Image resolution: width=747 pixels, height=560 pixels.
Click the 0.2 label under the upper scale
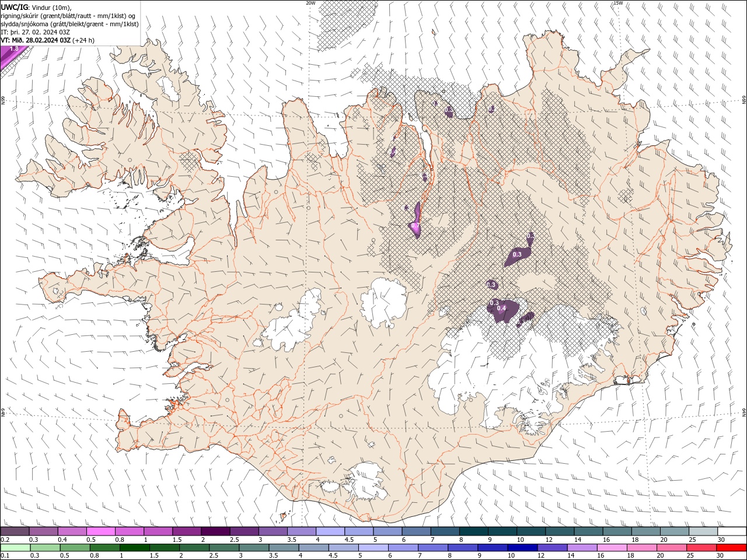(5, 540)
